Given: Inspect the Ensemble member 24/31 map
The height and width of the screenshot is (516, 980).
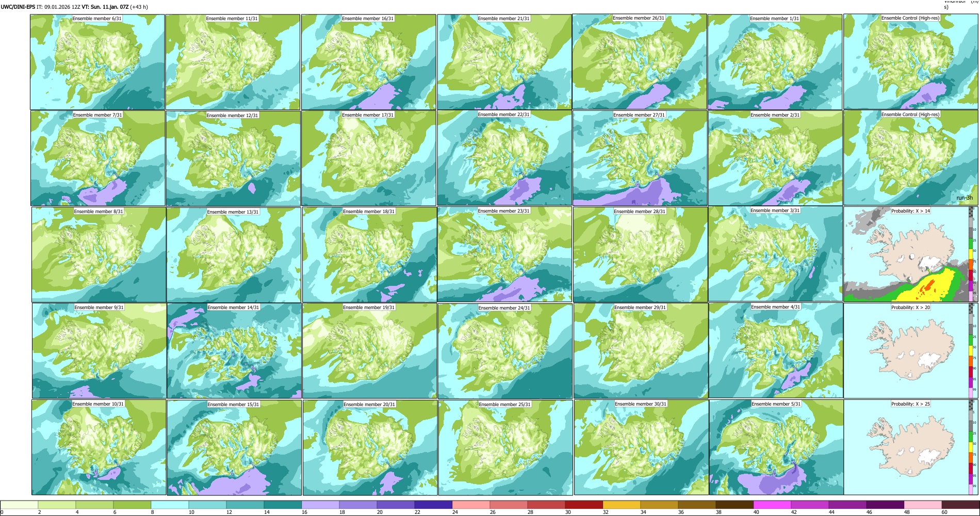Looking at the screenshot, I should pyautogui.click(x=505, y=351).
